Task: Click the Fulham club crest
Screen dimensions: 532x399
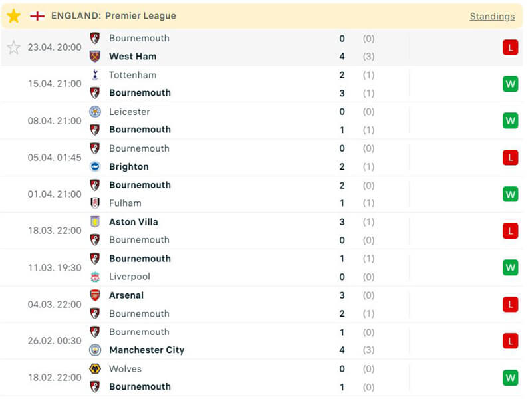Action: click(95, 203)
